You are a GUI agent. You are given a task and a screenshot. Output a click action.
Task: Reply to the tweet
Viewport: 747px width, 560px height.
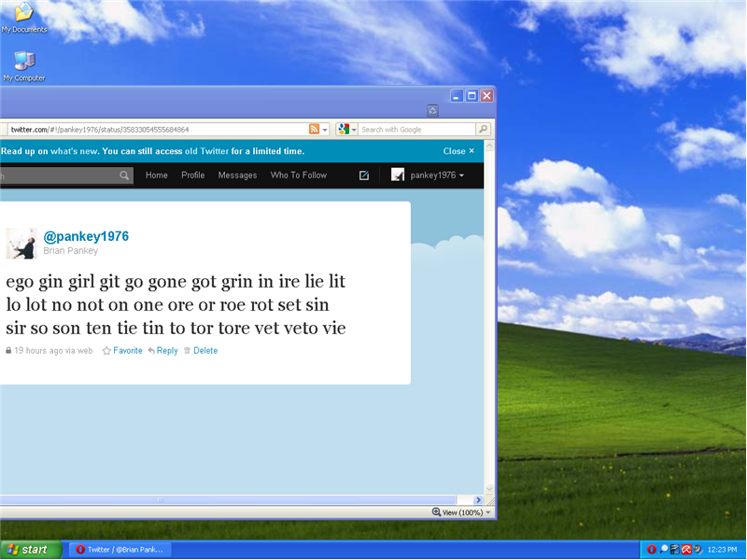(x=167, y=351)
